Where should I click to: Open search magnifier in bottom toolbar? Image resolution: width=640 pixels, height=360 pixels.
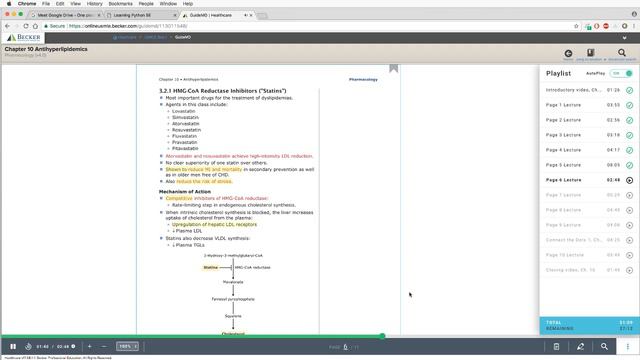tap(604, 347)
